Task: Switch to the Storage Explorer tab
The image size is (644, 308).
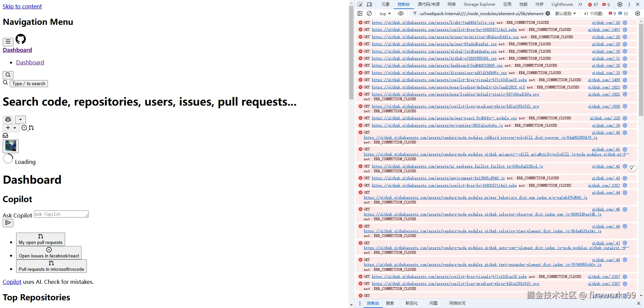Action: point(479,4)
